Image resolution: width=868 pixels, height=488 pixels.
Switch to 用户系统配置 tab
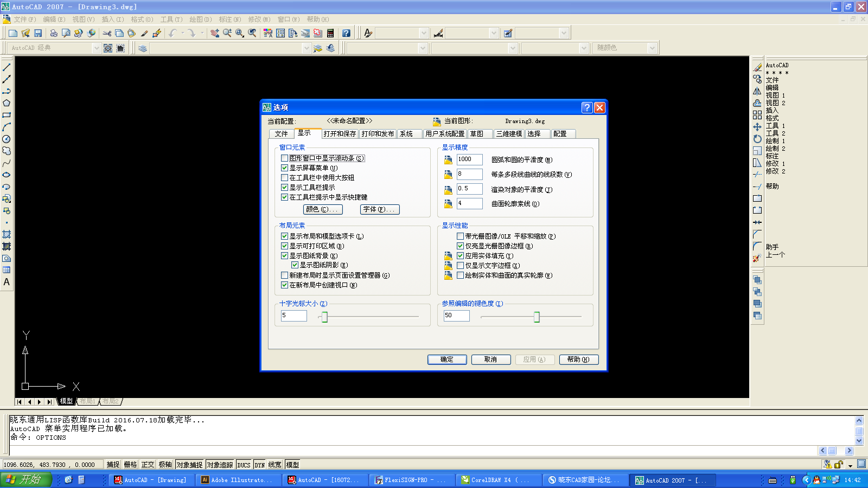tap(445, 134)
